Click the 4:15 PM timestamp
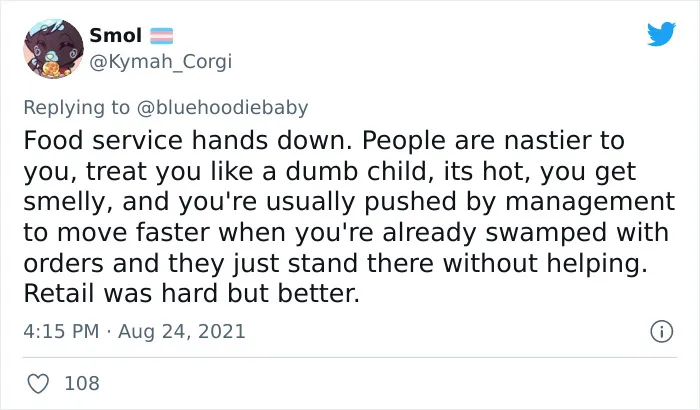This screenshot has width=700, height=410. pos(61,331)
